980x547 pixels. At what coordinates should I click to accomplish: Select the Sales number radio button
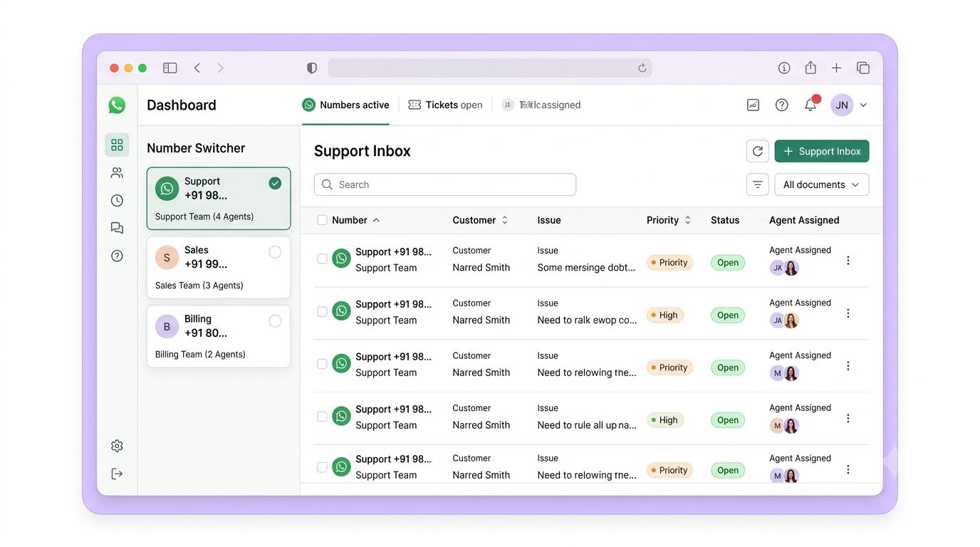[x=275, y=252]
